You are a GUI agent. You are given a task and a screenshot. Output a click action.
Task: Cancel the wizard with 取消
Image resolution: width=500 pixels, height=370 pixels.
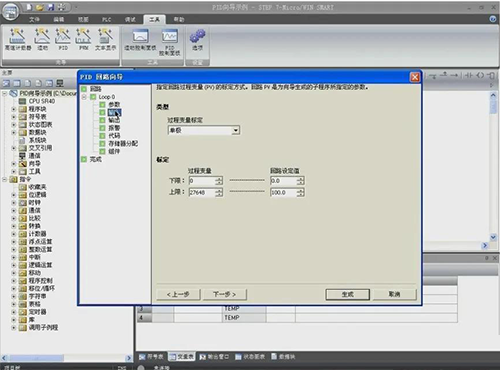[x=394, y=294]
